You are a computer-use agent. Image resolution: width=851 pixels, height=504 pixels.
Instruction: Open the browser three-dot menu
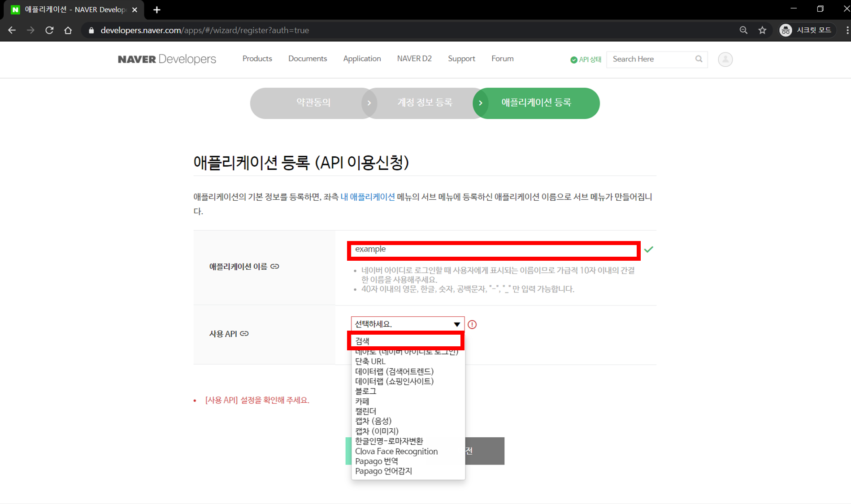click(x=847, y=30)
